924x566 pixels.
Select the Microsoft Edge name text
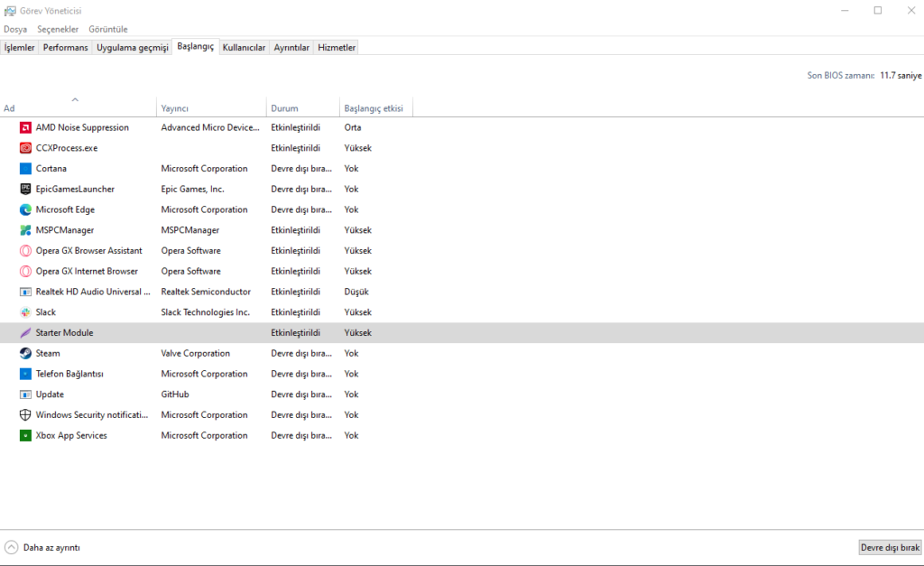coord(65,209)
